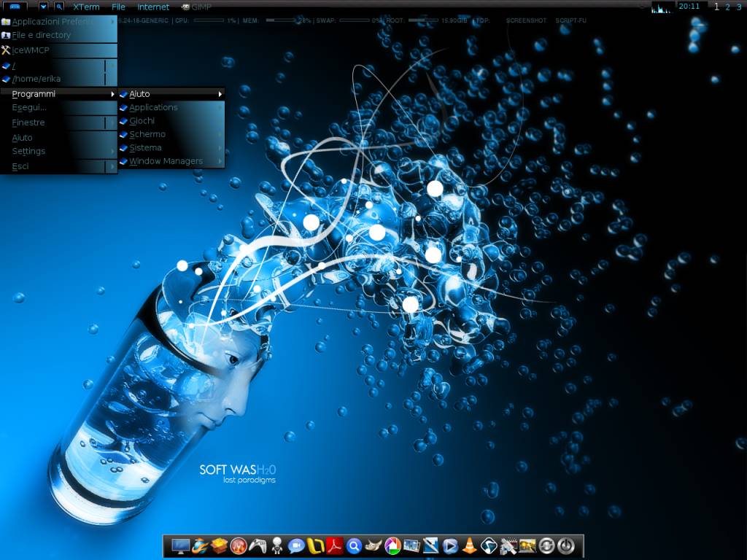Click the blue magnifier search dock icon
747x560 pixels.
[x=354, y=545]
